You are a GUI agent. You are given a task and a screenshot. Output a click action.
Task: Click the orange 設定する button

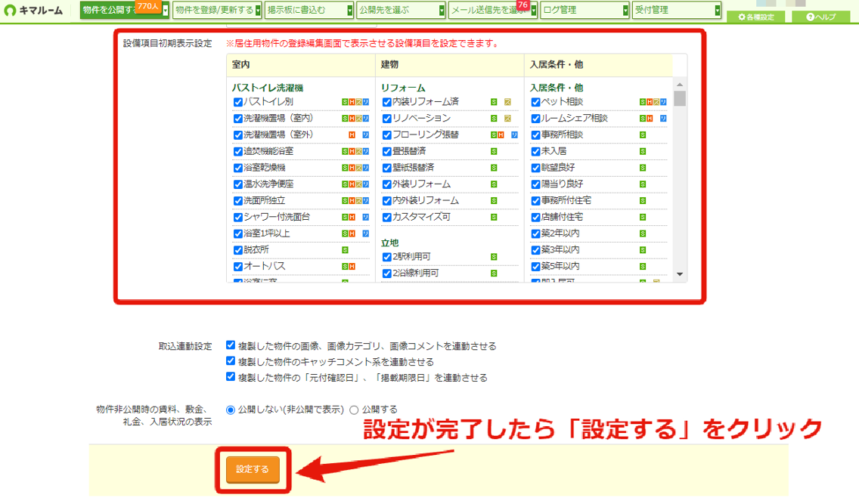253,469
